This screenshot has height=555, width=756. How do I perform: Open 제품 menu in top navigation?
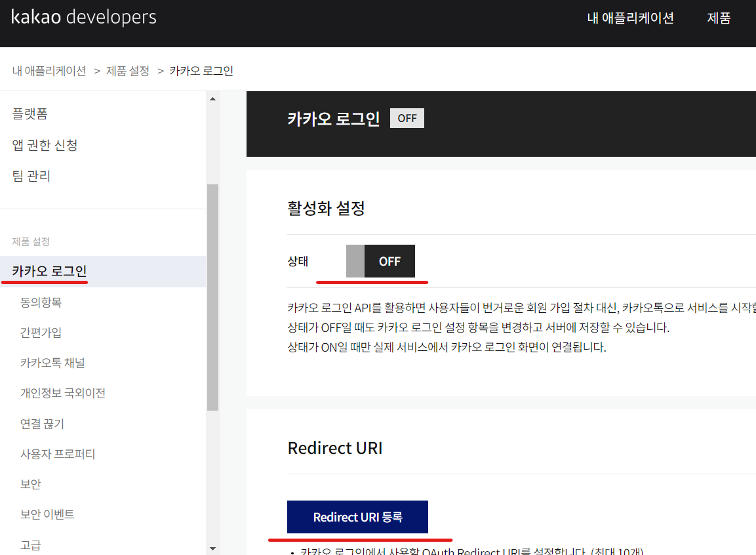click(719, 18)
